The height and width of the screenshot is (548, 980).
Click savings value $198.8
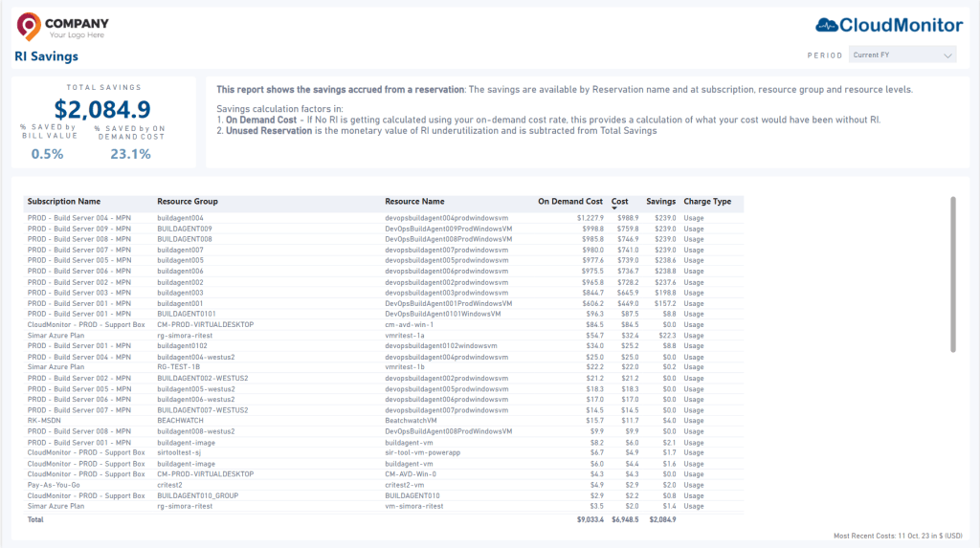point(665,293)
